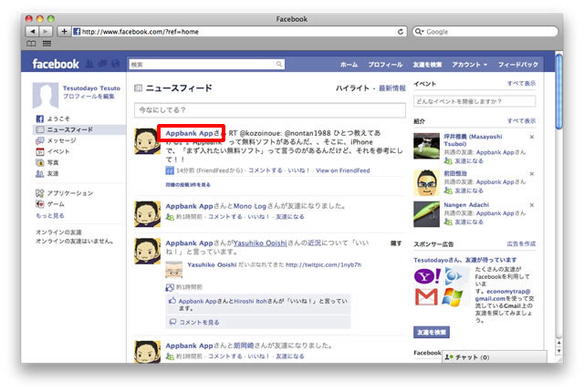This screenshot has width=584, height=392.
Task: Open Mono Log profile link
Action: click(250, 206)
